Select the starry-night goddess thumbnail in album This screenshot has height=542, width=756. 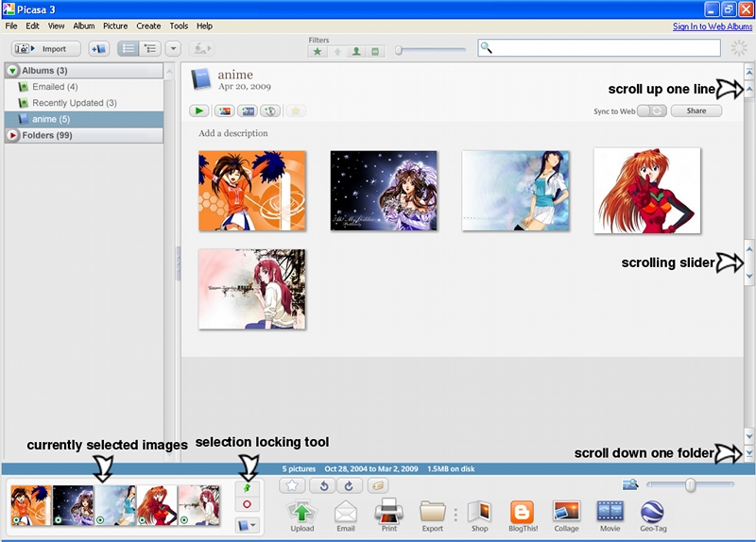pos(384,191)
